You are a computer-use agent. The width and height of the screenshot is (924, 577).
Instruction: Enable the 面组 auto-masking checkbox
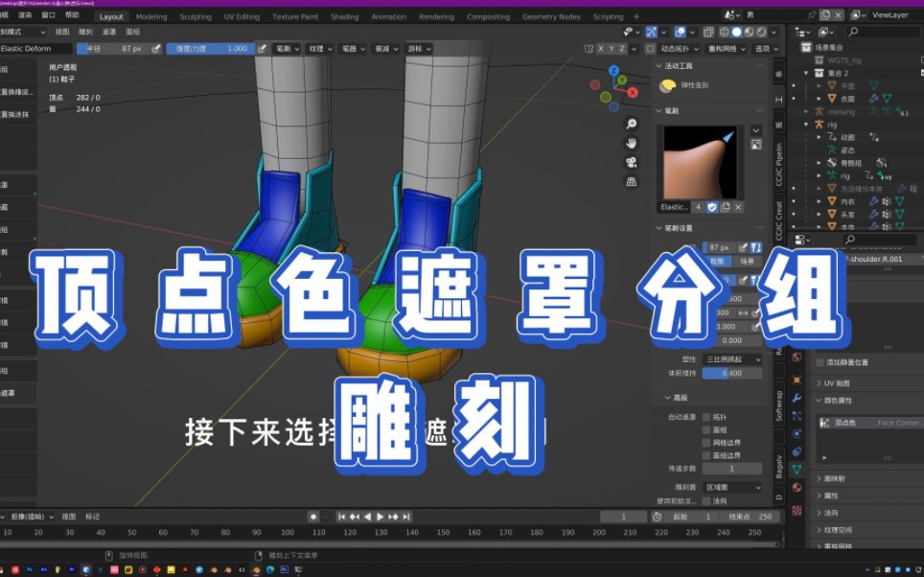[705, 430]
